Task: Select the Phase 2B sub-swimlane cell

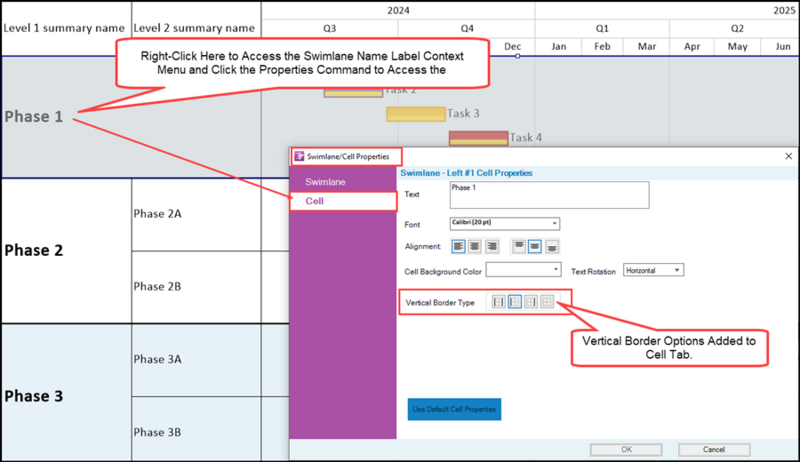Action: [196, 287]
